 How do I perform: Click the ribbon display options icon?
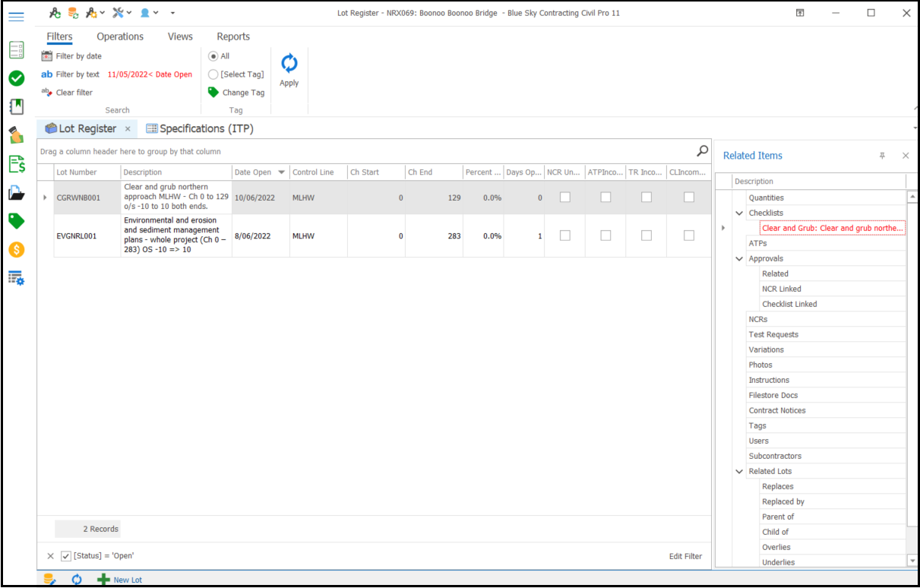800,13
